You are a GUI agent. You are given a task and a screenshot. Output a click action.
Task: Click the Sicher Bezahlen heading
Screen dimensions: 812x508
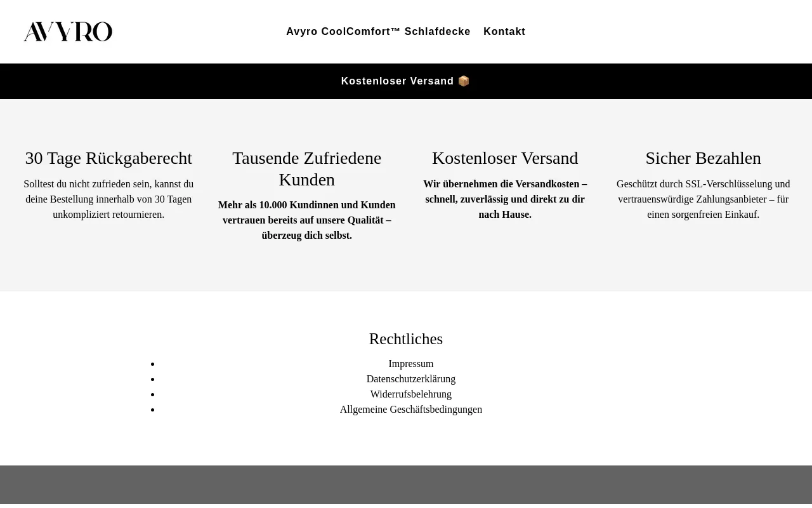(x=703, y=158)
